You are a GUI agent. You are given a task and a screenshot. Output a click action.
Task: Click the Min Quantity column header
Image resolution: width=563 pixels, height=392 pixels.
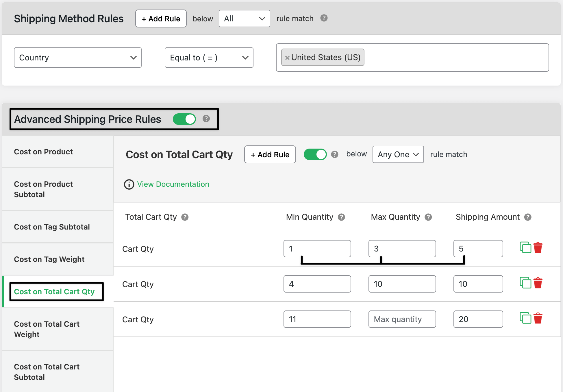click(310, 217)
